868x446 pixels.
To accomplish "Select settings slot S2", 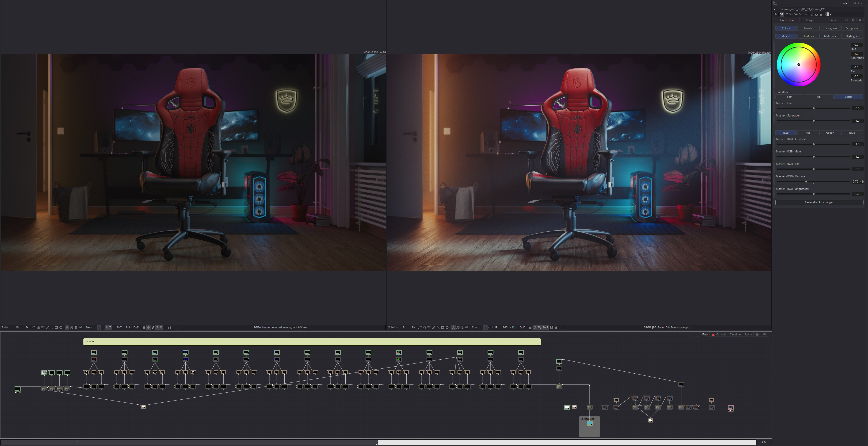I will click(x=786, y=14).
